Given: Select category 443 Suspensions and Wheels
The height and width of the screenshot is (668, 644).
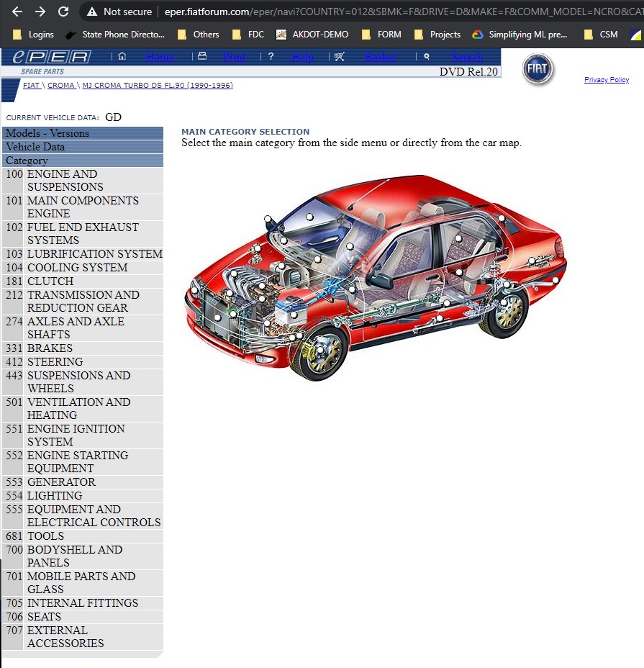Looking at the screenshot, I should (83, 382).
